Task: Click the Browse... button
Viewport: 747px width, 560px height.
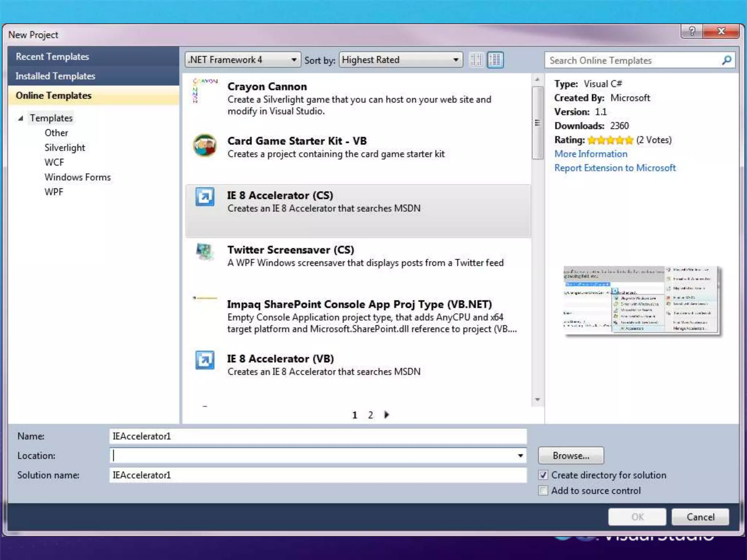Action: pyautogui.click(x=570, y=456)
